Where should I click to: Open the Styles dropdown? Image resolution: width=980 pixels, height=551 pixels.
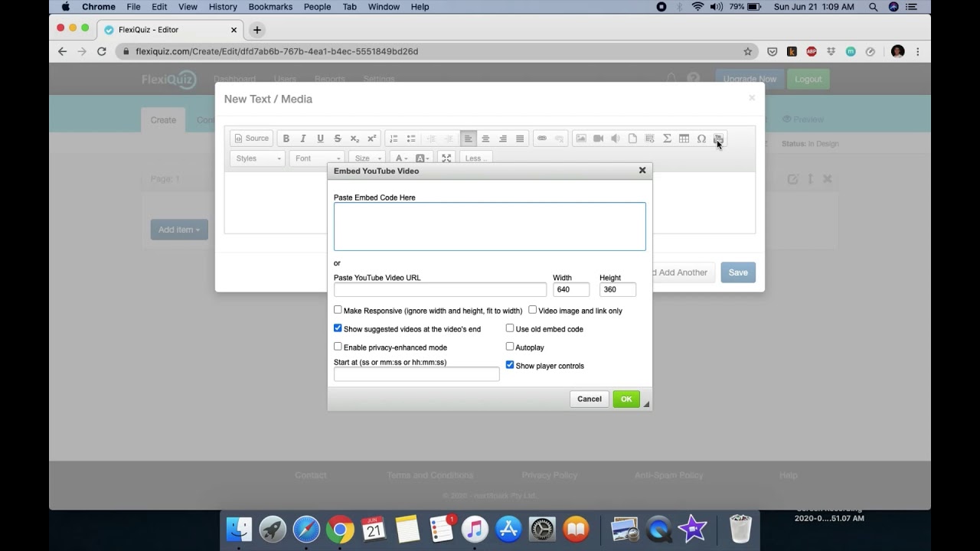257,158
